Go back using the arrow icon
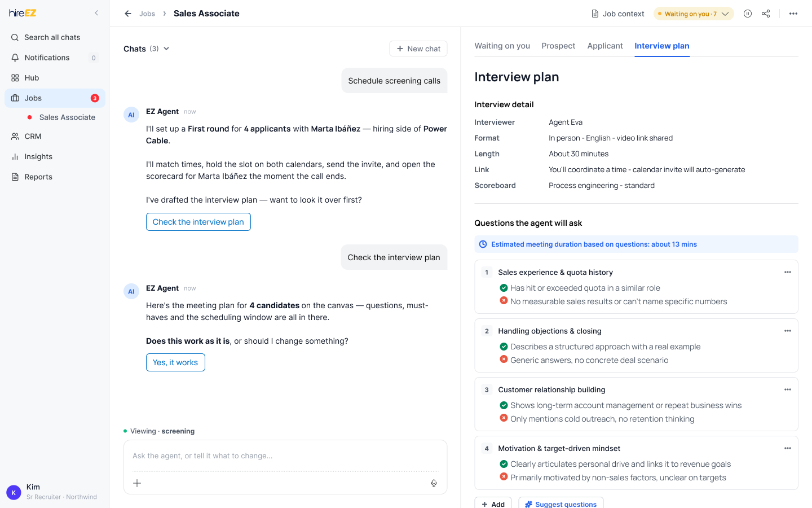This screenshot has width=812, height=508. tap(128, 14)
